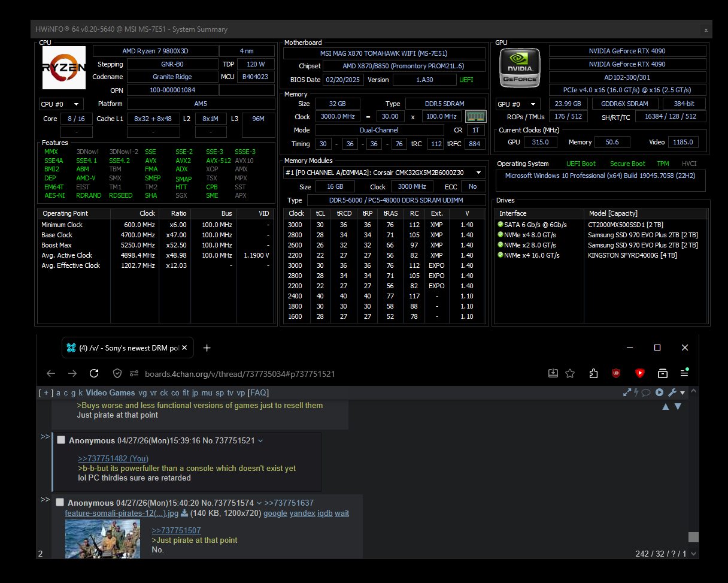Follow the >>737751507 quote link
The width and height of the screenshot is (728, 583).
pyautogui.click(x=177, y=530)
